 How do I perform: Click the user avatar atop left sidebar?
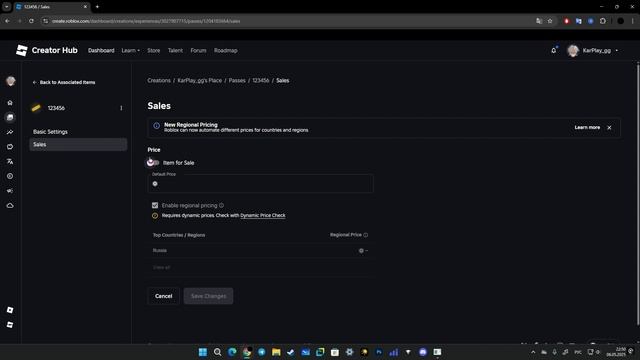coord(11,81)
